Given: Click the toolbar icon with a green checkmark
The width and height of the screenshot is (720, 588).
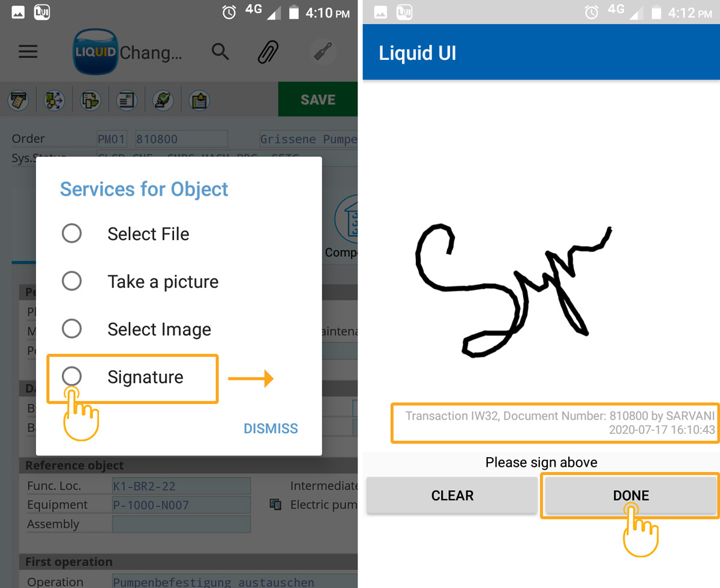Looking at the screenshot, I should (163, 100).
